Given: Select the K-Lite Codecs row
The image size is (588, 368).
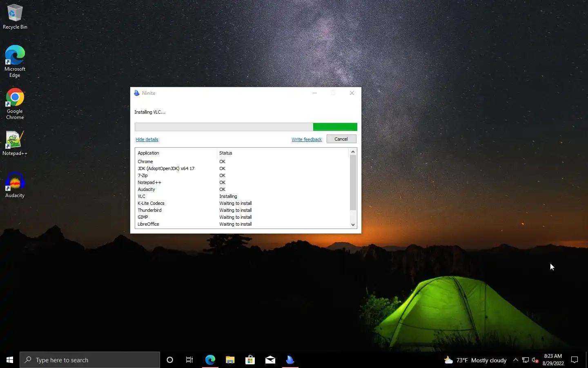Looking at the screenshot, I should 243,203.
